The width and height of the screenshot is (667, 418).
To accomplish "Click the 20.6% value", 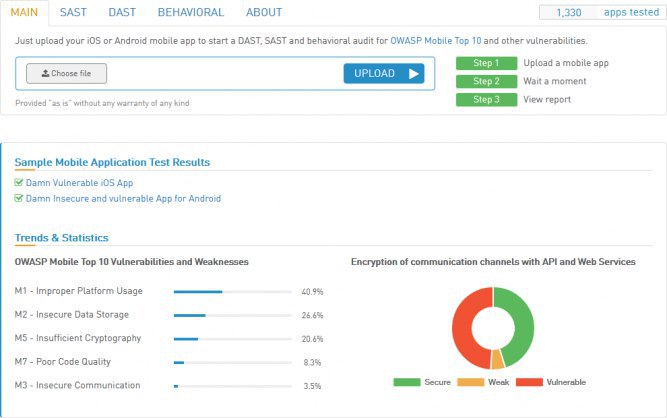I will point(312,339).
